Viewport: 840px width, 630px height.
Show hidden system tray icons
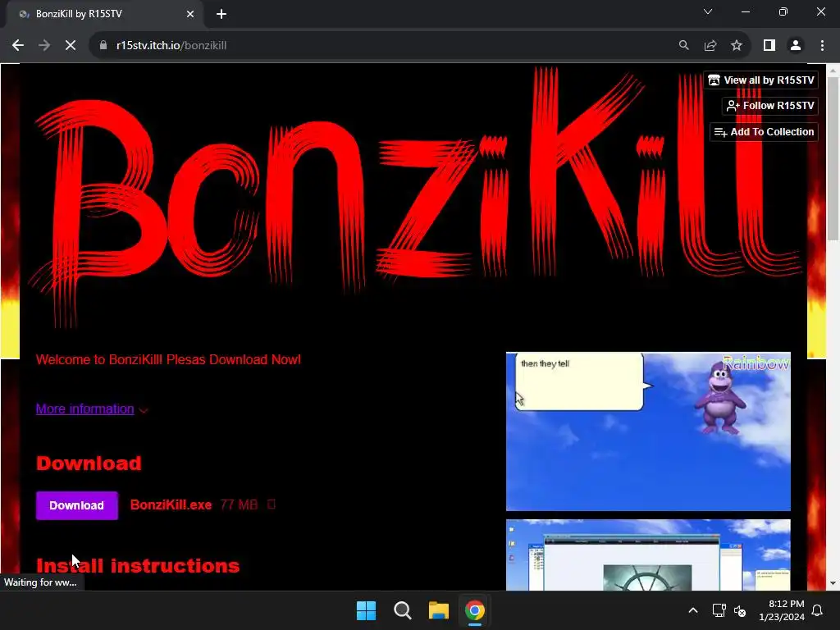click(x=692, y=610)
